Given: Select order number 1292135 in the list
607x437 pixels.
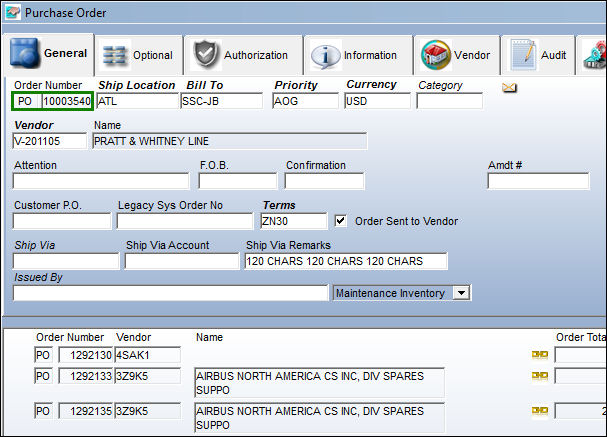Looking at the screenshot, I should pyautogui.click(x=86, y=411).
